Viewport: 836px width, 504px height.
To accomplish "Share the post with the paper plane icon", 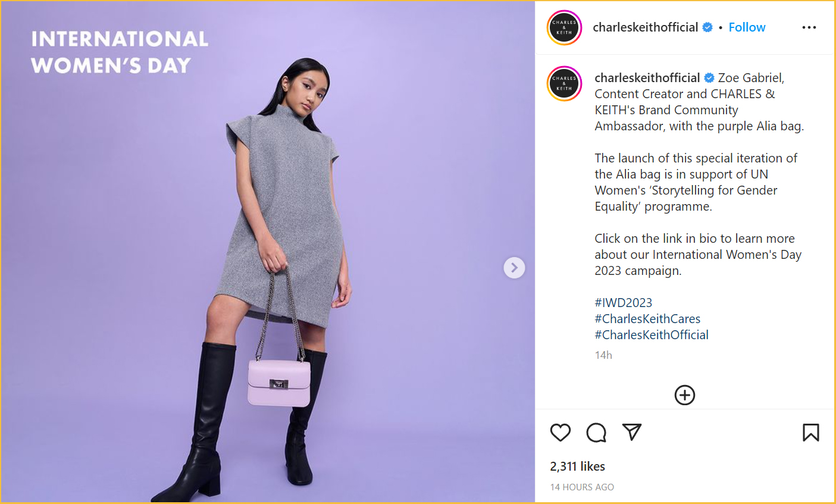I will tap(631, 432).
